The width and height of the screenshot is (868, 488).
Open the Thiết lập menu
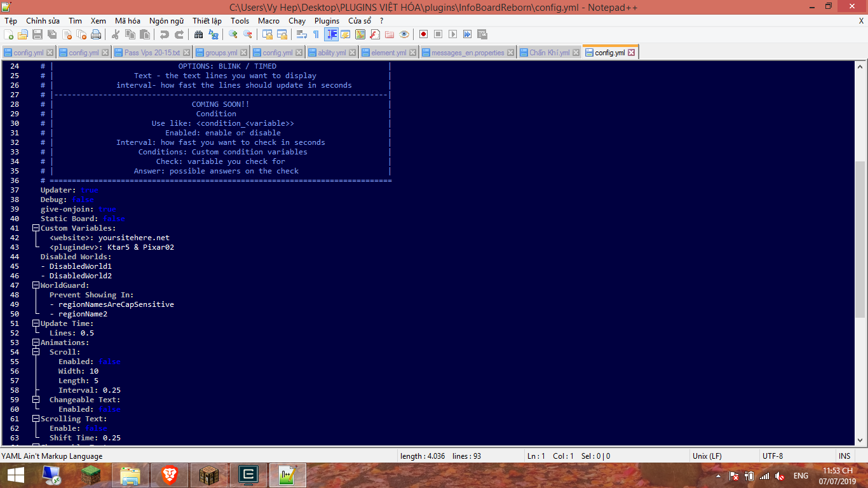click(207, 21)
